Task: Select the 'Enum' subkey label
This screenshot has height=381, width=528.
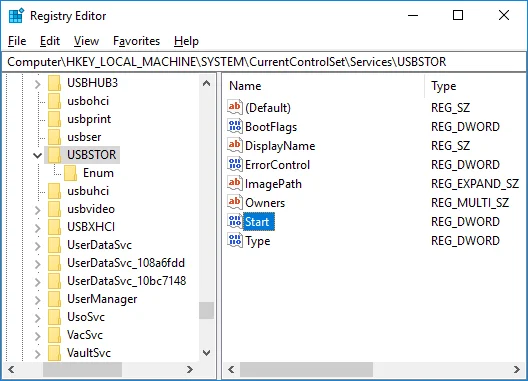Action: coord(98,173)
